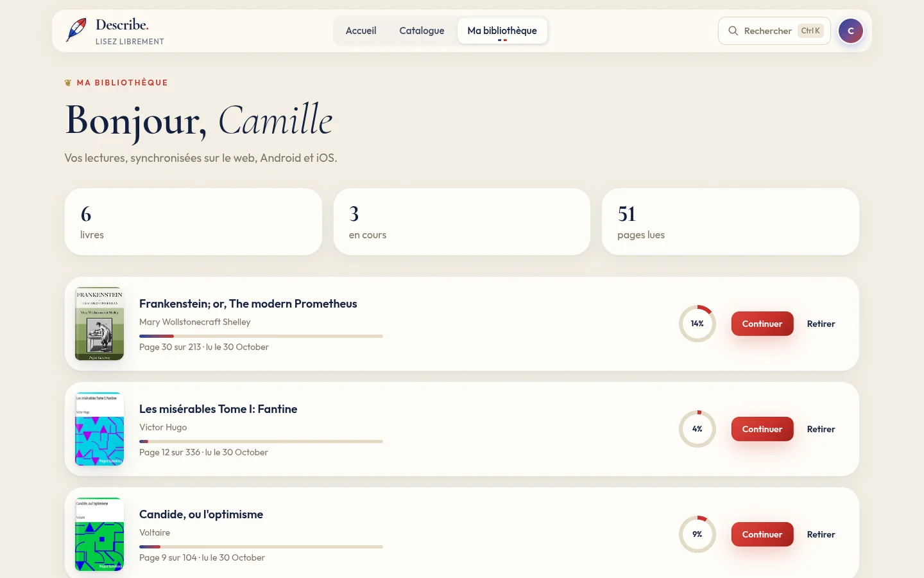
Task: Click the Candide reading progress bar
Action: pyautogui.click(x=261, y=547)
